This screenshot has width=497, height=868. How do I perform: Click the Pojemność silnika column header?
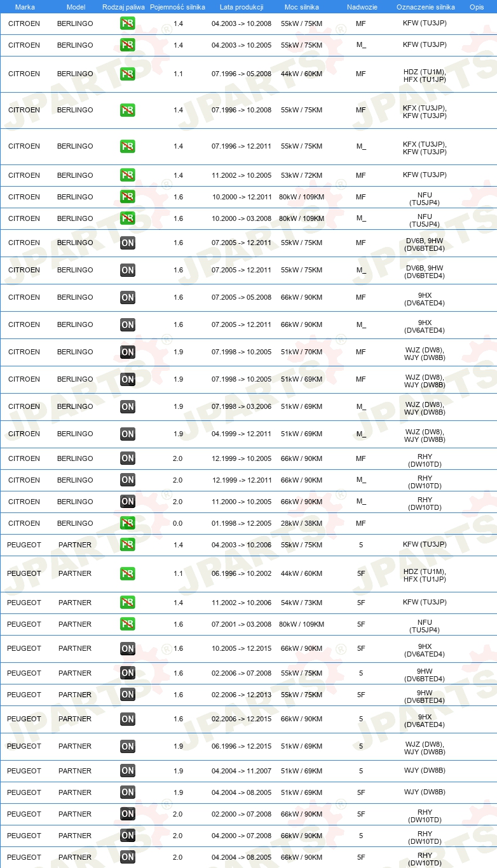coord(177,7)
